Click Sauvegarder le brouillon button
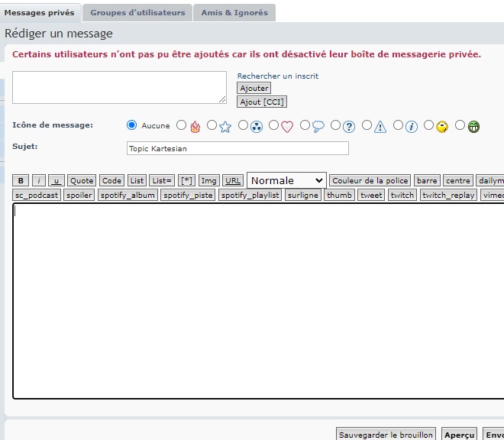 point(386,434)
